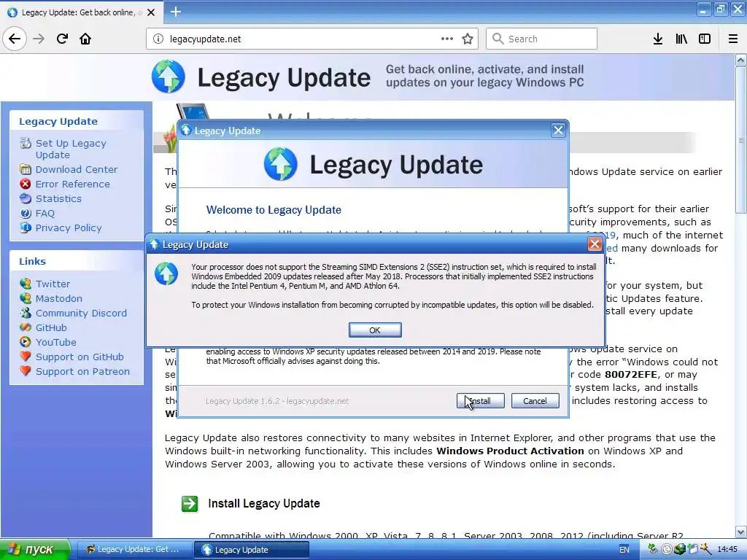
Task: Open the Library bookshelf icon
Action: 681,39
